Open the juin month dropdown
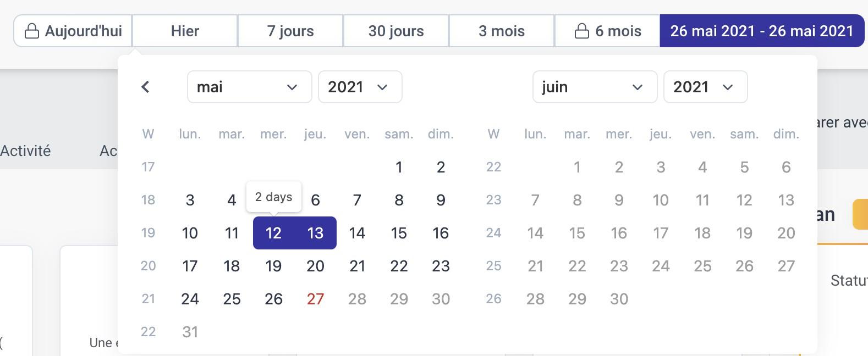This screenshot has height=356, width=868. point(595,87)
